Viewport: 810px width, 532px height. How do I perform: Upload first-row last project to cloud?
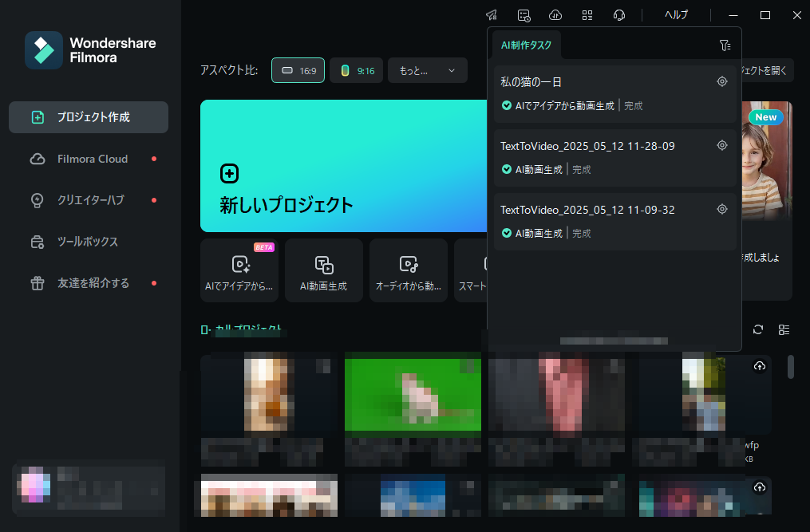[760, 366]
